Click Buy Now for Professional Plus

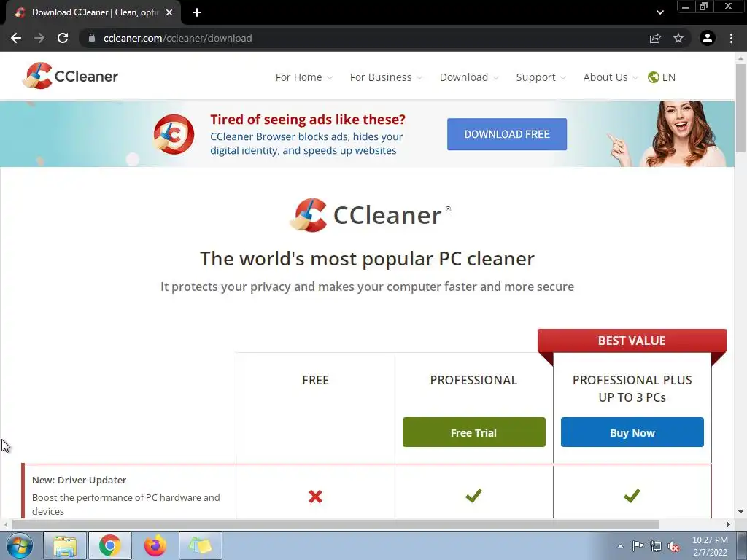click(x=632, y=432)
